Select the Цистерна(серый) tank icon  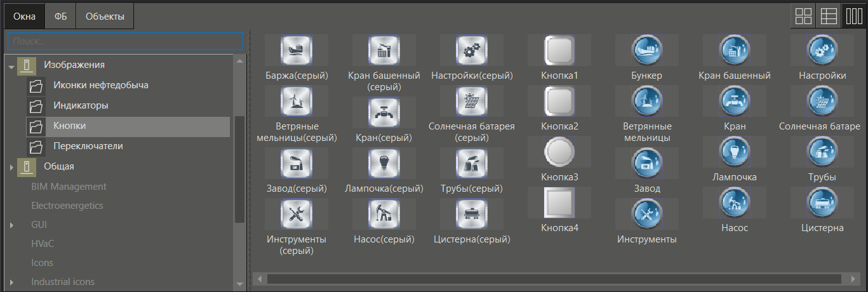point(472,213)
